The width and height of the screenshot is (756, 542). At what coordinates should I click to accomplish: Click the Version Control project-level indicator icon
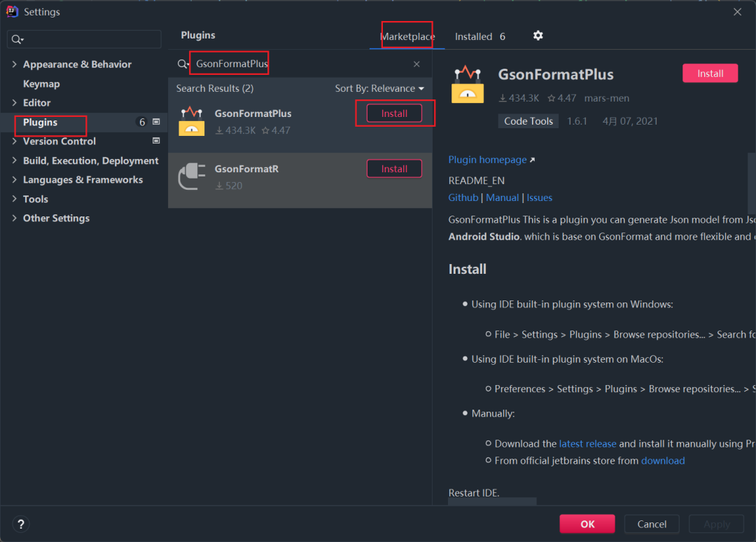click(156, 141)
